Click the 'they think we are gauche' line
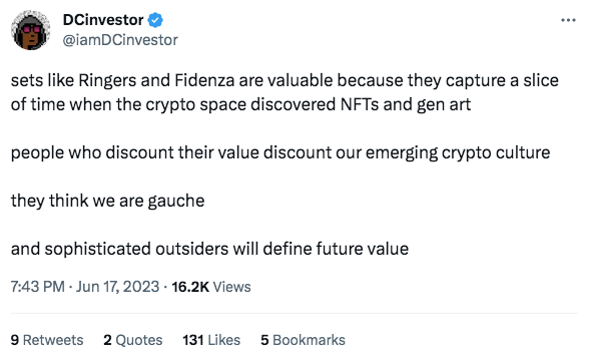The height and width of the screenshot is (360, 590). click(108, 201)
